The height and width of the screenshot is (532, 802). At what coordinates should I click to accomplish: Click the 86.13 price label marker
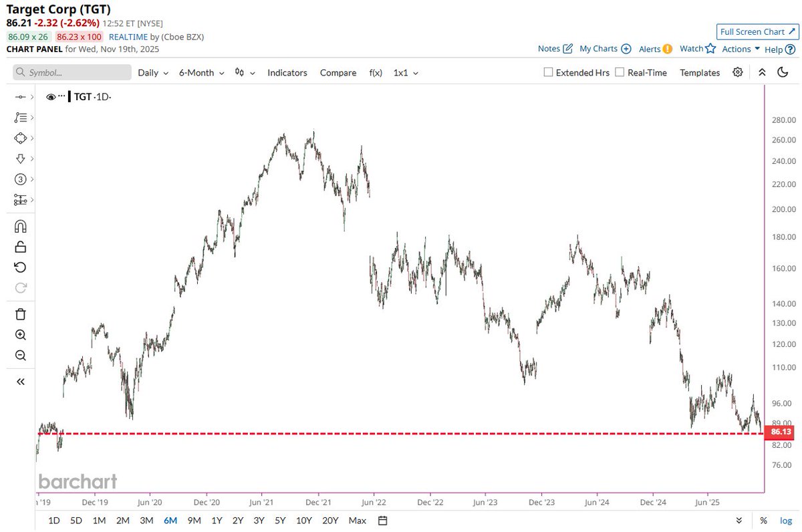click(780, 432)
